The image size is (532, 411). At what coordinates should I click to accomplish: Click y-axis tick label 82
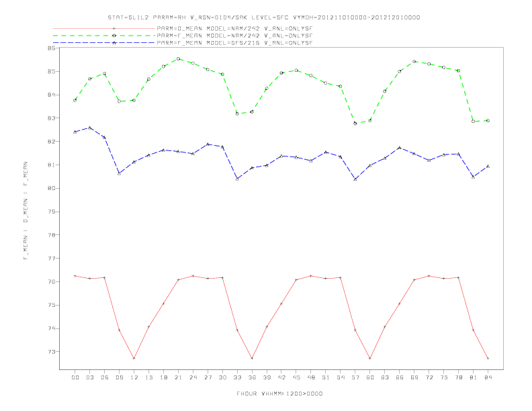[x=52, y=142]
